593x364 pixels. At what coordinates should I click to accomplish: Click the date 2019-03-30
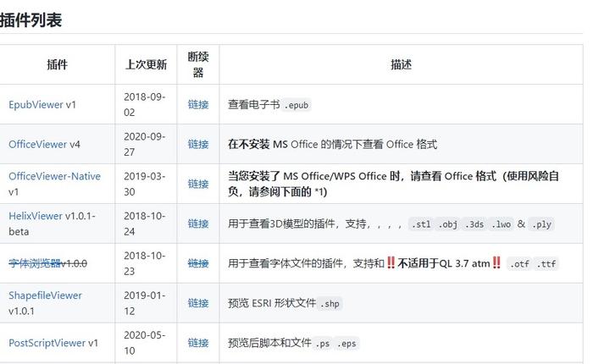pos(145,184)
